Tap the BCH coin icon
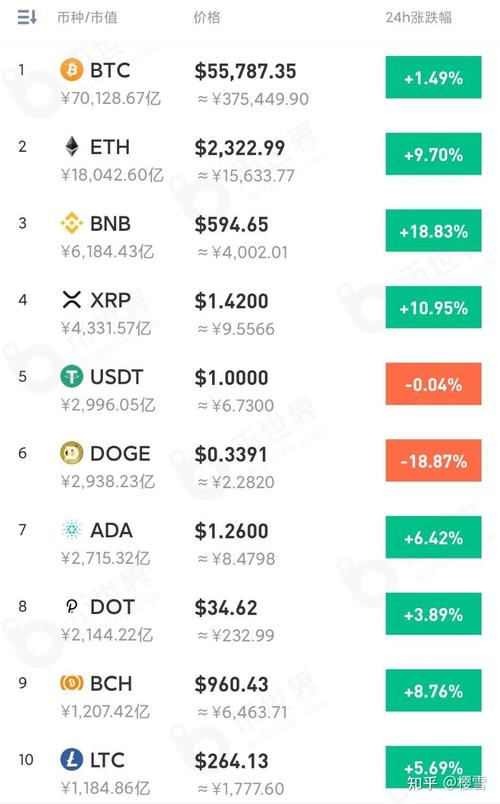The height and width of the screenshot is (804, 500). pyautogui.click(x=72, y=683)
